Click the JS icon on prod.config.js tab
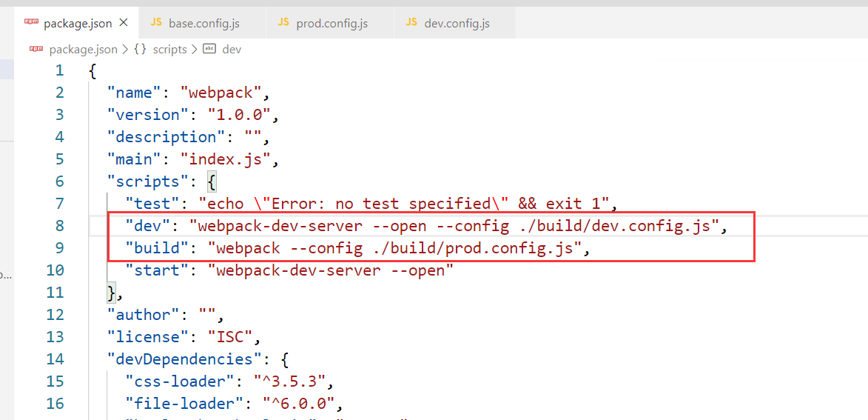Viewport: 868px width, 420px height. coord(283,23)
